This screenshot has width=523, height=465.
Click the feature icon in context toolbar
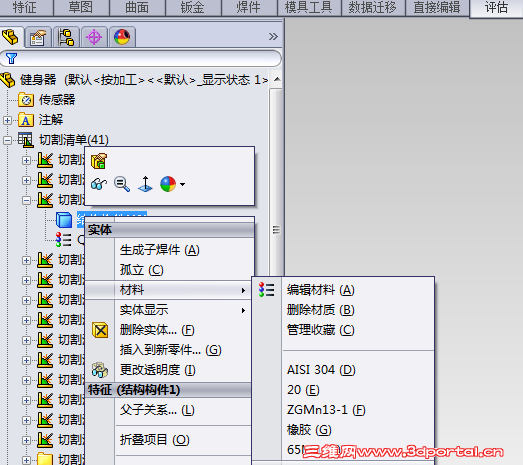99,161
